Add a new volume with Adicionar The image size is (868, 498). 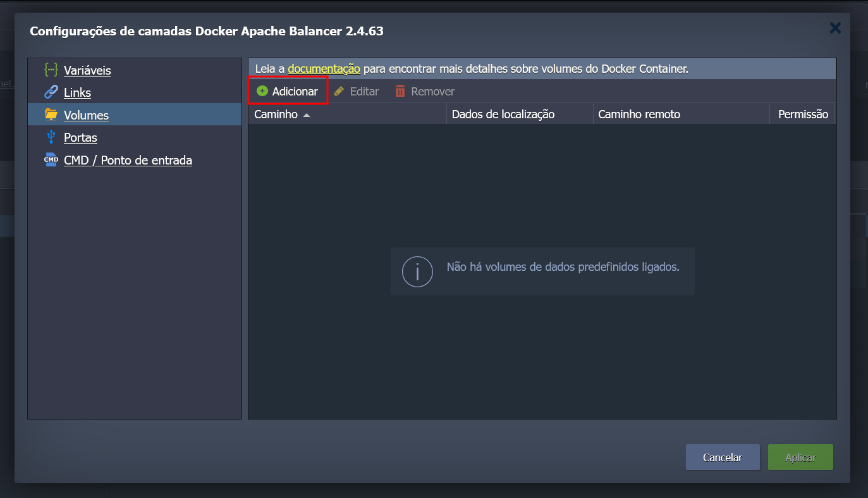(x=288, y=91)
